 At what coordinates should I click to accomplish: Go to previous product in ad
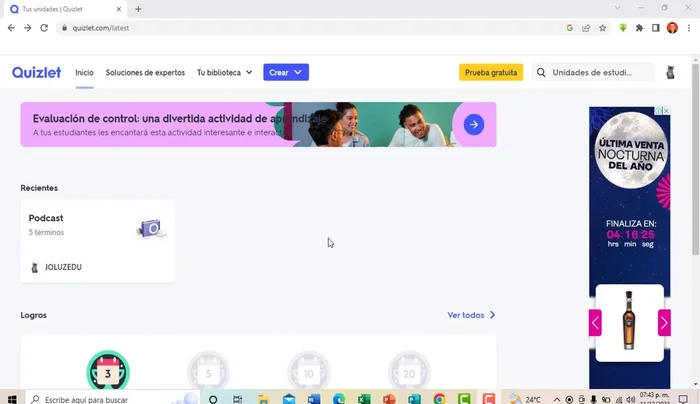[x=595, y=322]
